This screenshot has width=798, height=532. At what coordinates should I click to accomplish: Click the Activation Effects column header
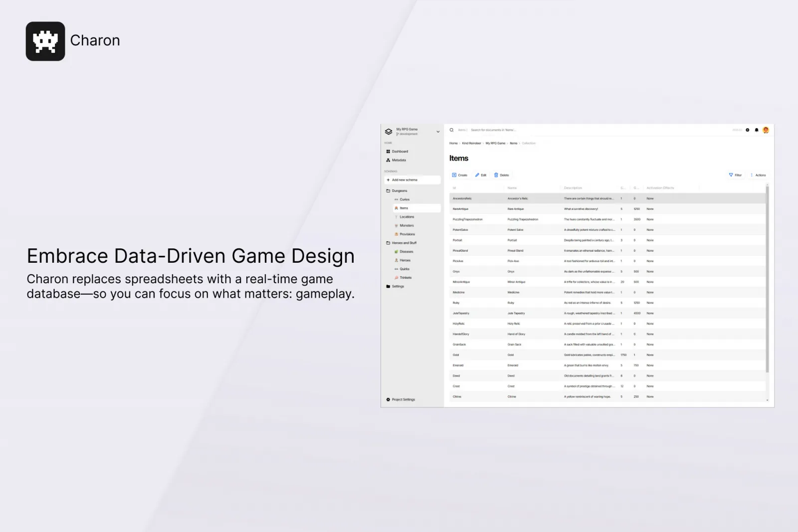click(x=660, y=188)
